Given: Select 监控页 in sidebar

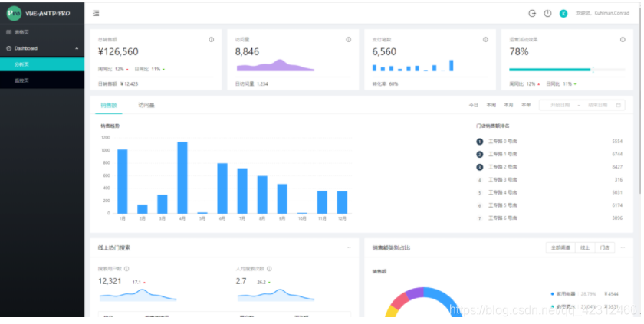Looking at the screenshot, I should click(42, 80).
